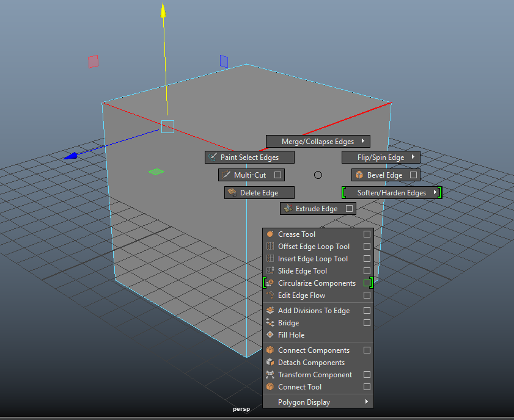Click Paint Select Edges marking button
This screenshot has height=420, width=514.
point(249,157)
